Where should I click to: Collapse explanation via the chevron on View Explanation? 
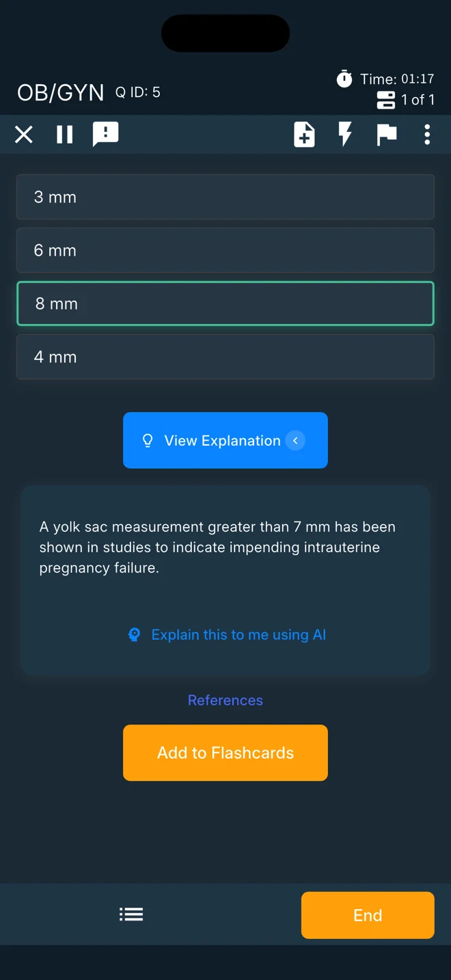[x=296, y=441]
